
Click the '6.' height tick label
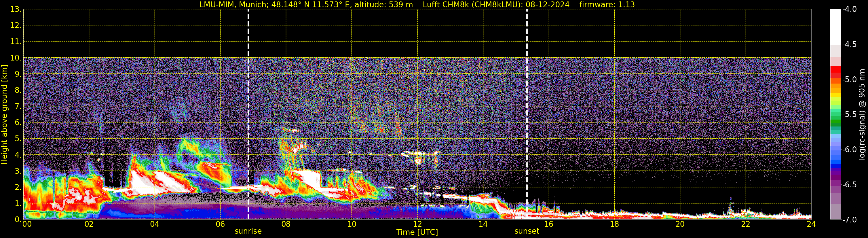click(x=18, y=123)
